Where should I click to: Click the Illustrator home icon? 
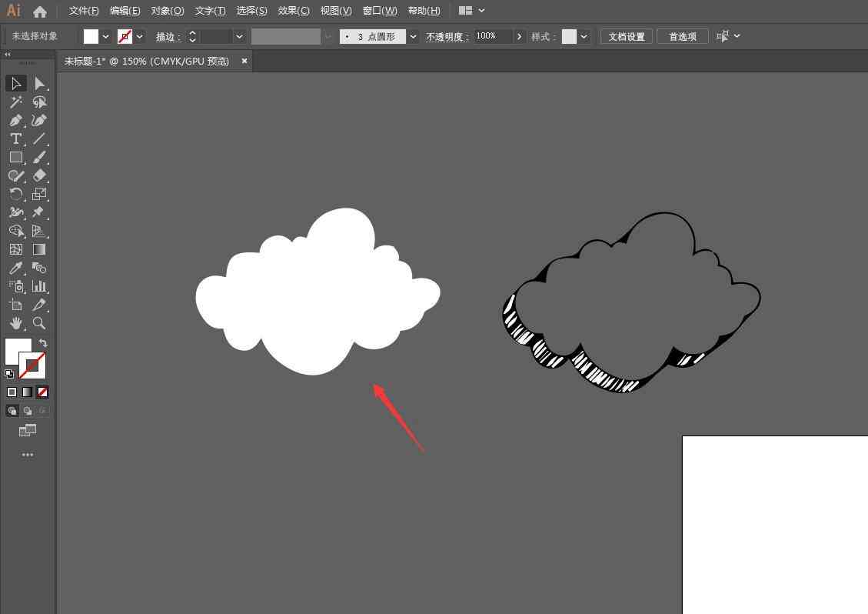click(40, 11)
